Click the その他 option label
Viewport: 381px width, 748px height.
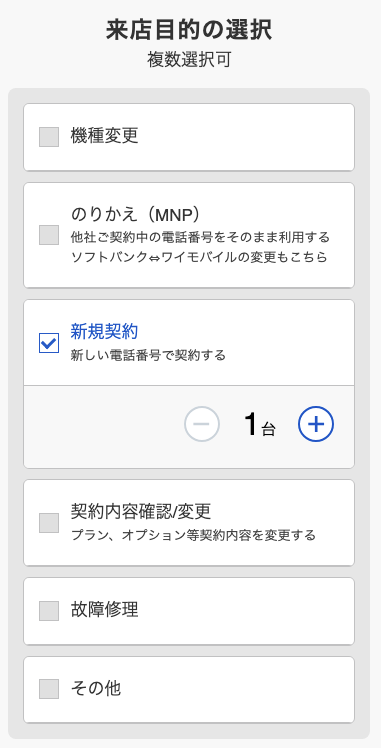[x=96, y=688]
